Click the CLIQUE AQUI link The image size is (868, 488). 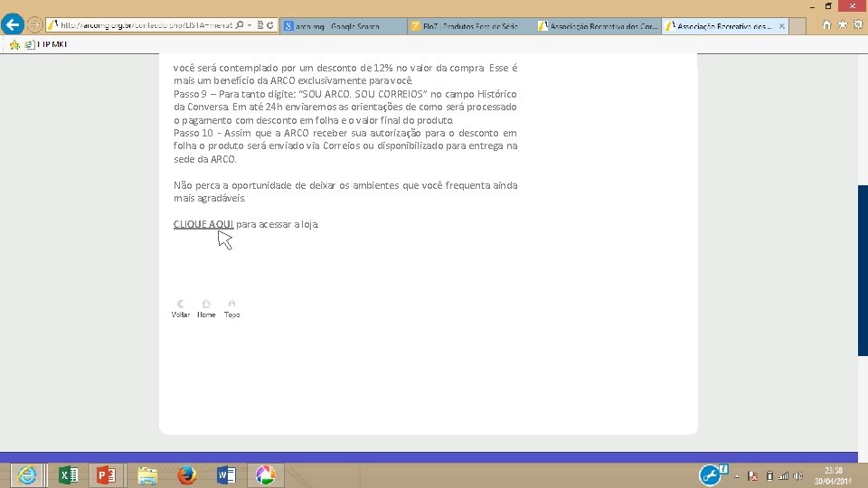[x=203, y=224]
